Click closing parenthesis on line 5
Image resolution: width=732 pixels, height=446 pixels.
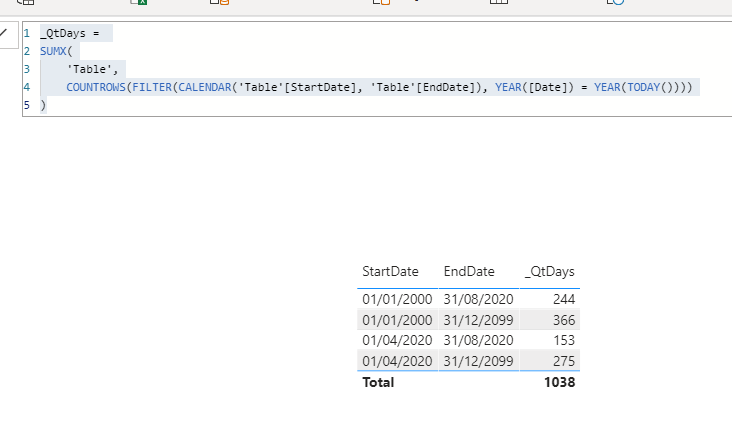[x=43, y=105]
